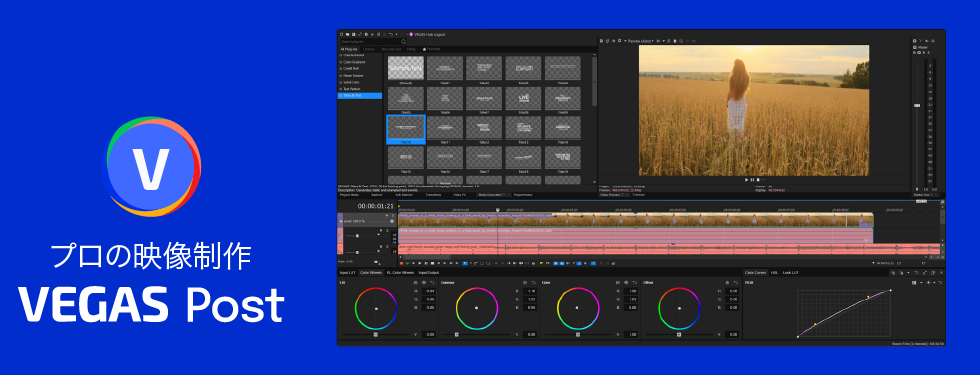Click the Gain Y luminance slider handle
Image resolution: width=980 pixels, height=375 pixels.
(x=578, y=334)
